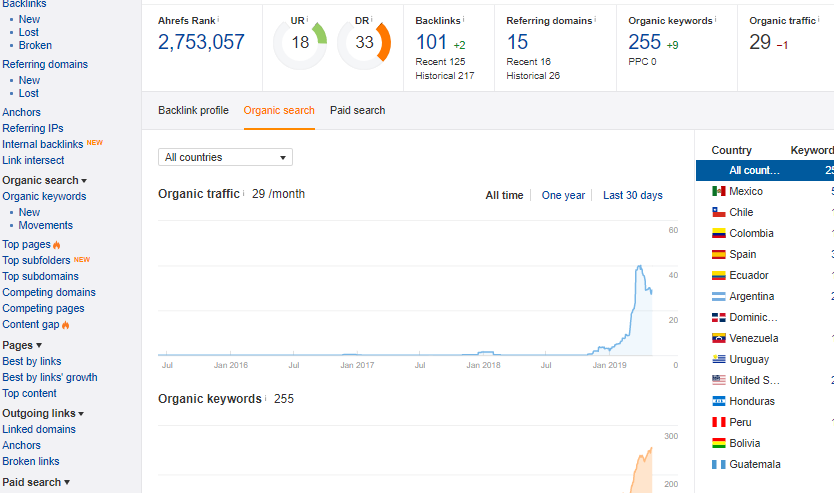This screenshot has height=493, width=834.
Task: Click the Uruguay flag icon
Action: coord(719,359)
